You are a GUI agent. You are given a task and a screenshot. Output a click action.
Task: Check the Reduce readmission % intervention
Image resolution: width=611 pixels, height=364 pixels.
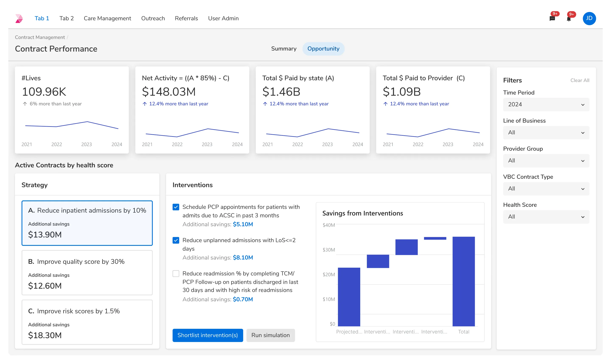pyautogui.click(x=176, y=273)
